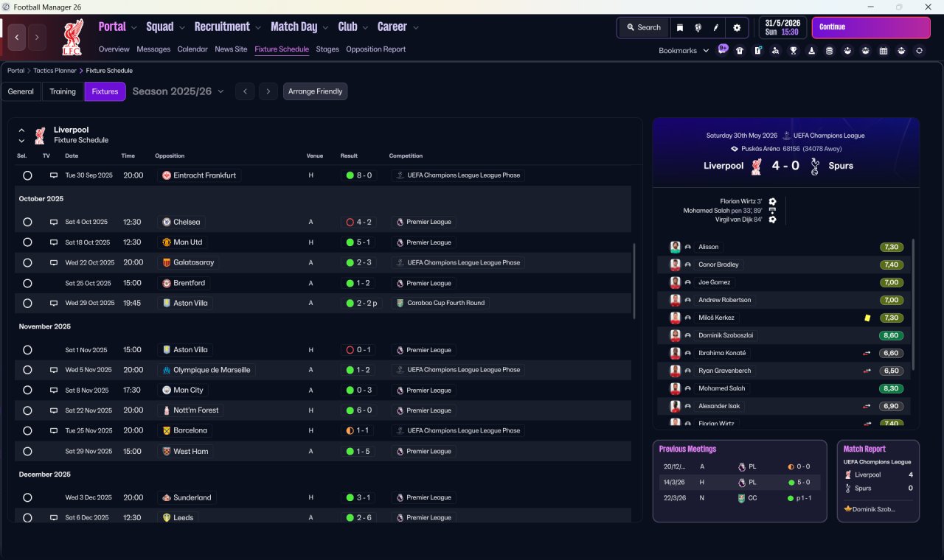Open the Season 2025/26 selector dropdown

tap(178, 91)
